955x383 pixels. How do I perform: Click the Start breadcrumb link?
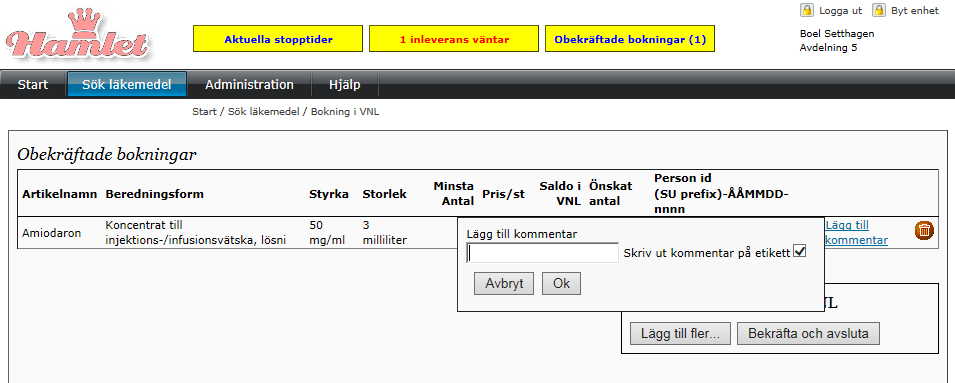coord(204,112)
